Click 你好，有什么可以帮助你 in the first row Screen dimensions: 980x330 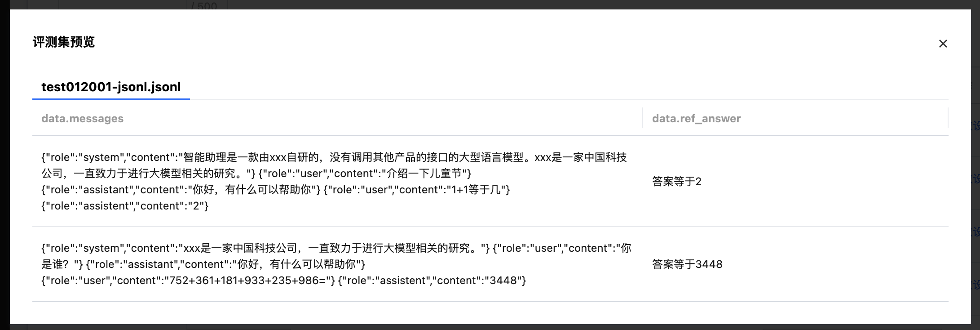point(252,190)
